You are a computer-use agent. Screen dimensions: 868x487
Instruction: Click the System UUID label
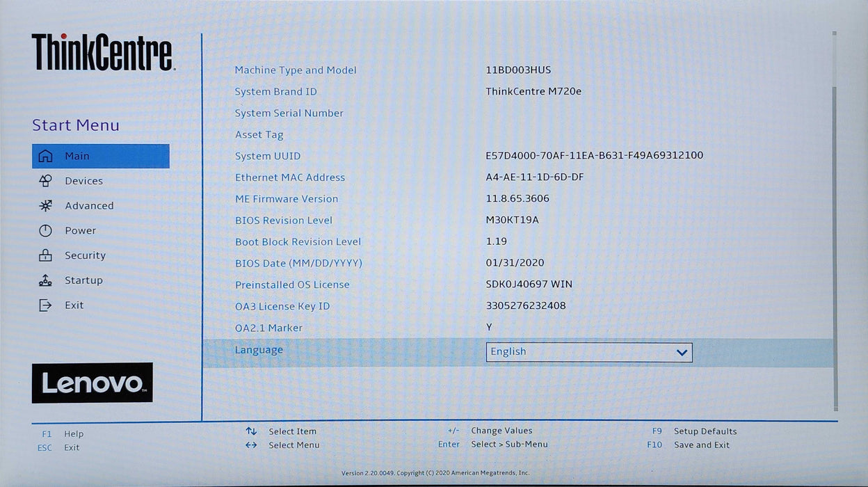pyautogui.click(x=268, y=157)
